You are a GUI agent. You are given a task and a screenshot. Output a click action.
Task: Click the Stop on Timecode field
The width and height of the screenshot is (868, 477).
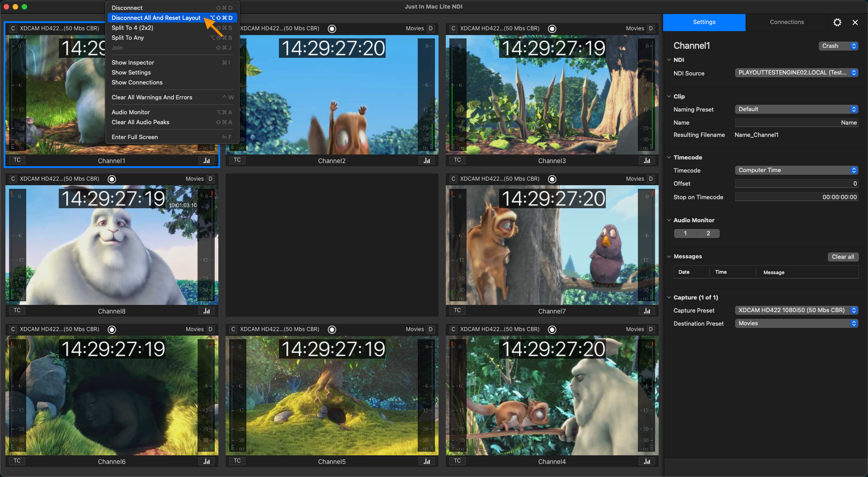click(x=797, y=197)
